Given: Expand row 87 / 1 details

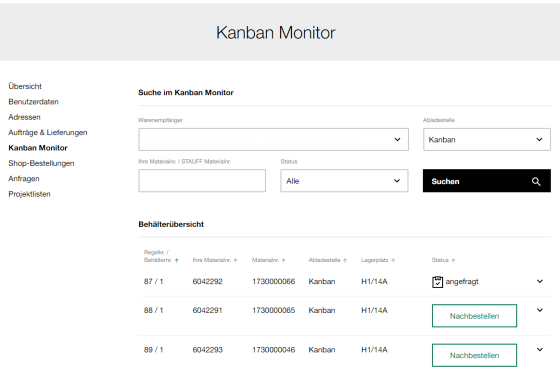Looking at the screenshot, I should tap(540, 282).
